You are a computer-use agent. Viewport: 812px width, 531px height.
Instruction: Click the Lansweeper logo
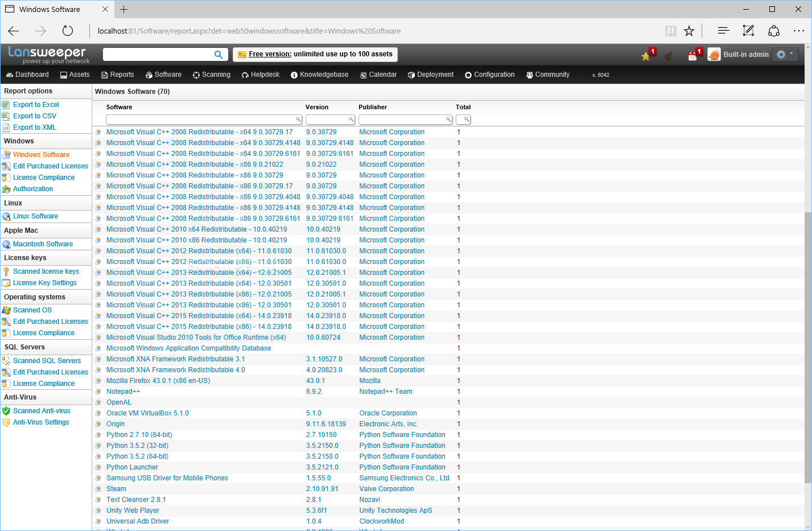tap(48, 55)
